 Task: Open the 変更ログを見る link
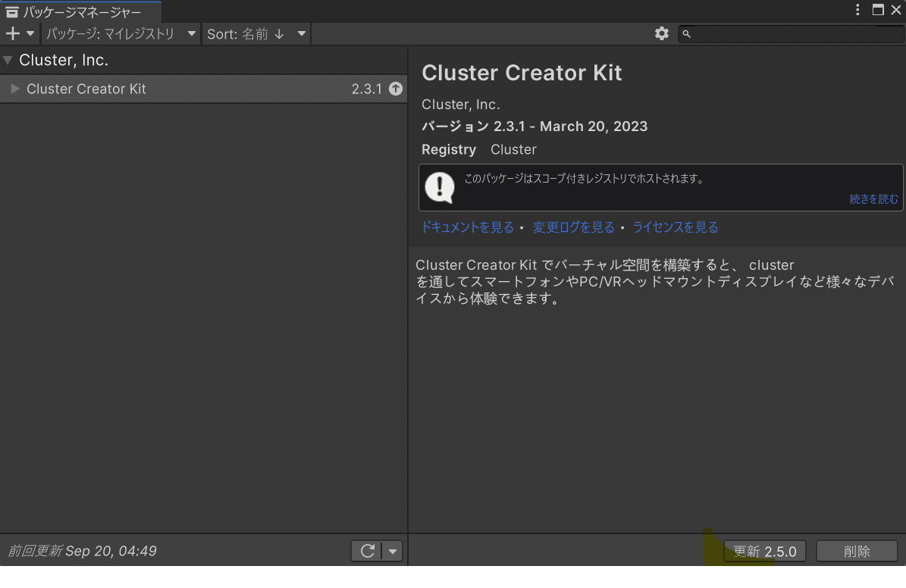pos(573,227)
